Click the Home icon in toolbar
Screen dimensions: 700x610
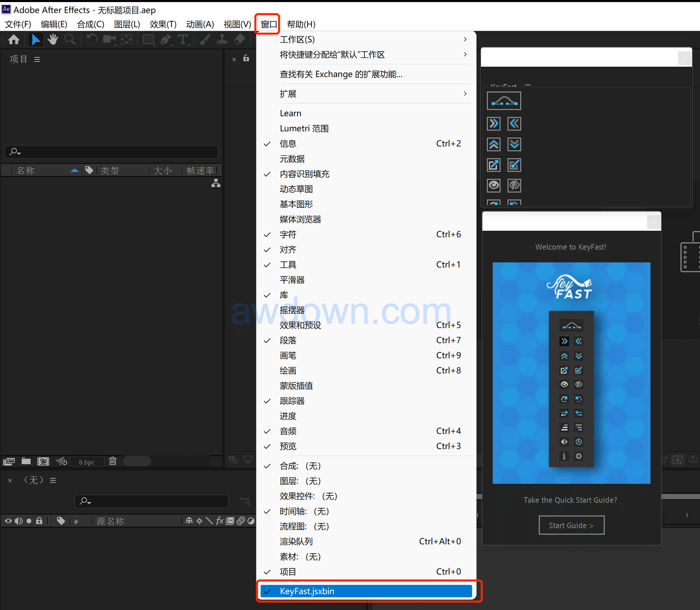coord(14,40)
